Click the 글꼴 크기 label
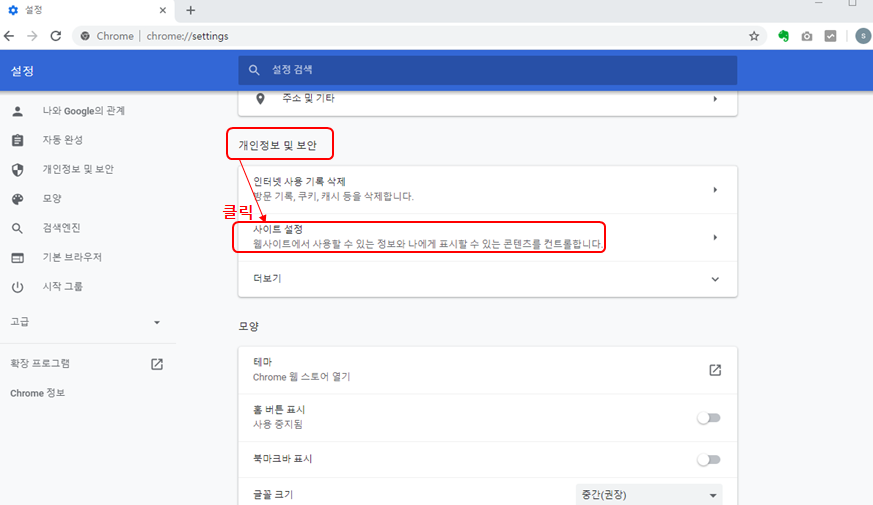Image resolution: width=873 pixels, height=505 pixels. [273, 495]
